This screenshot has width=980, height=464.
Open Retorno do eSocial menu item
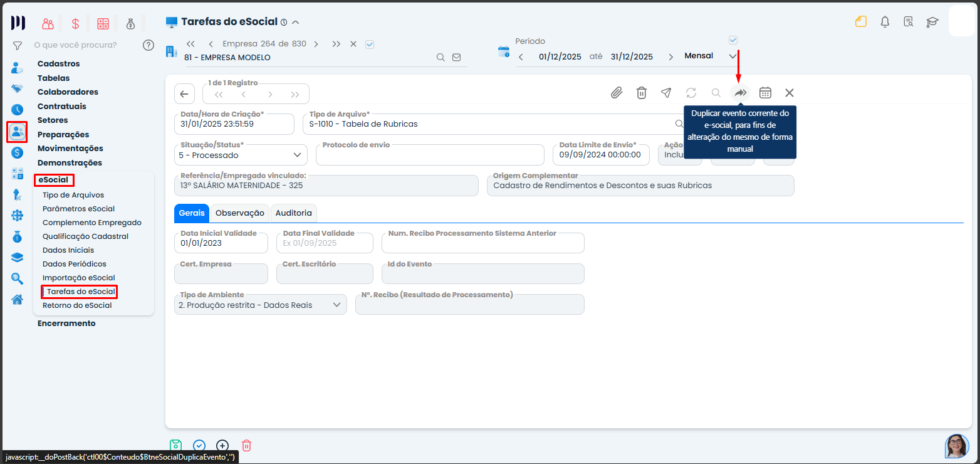77,305
